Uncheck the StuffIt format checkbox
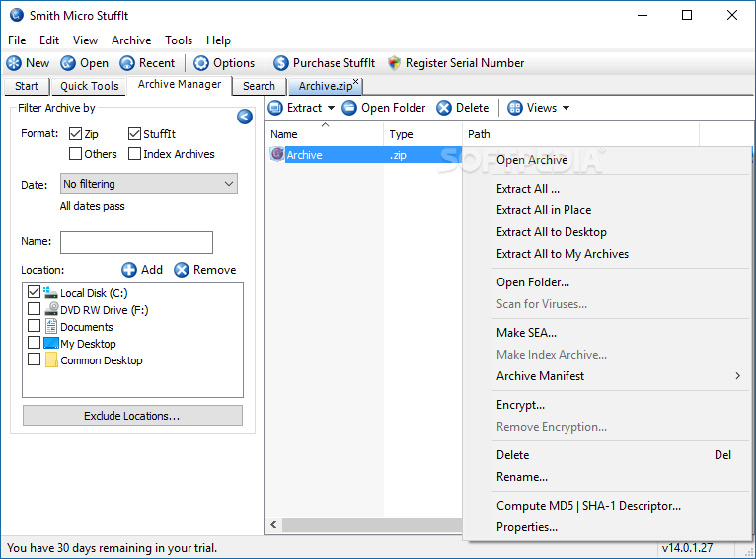This screenshot has height=559, width=756. [134, 133]
